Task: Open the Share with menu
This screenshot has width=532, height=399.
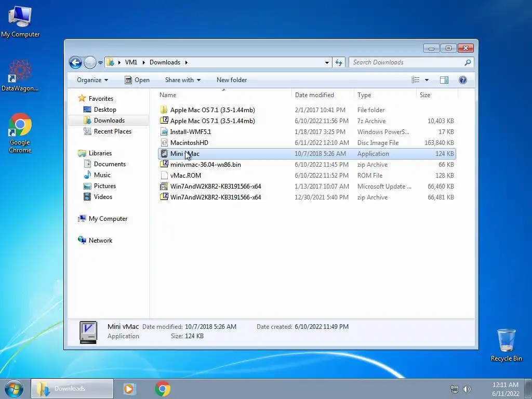Action: 183,80
